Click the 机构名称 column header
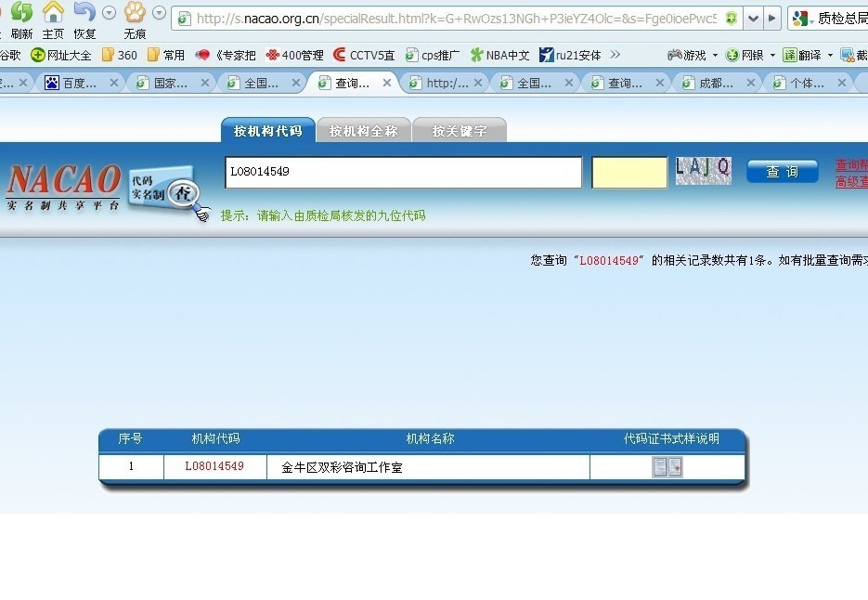 coord(430,438)
